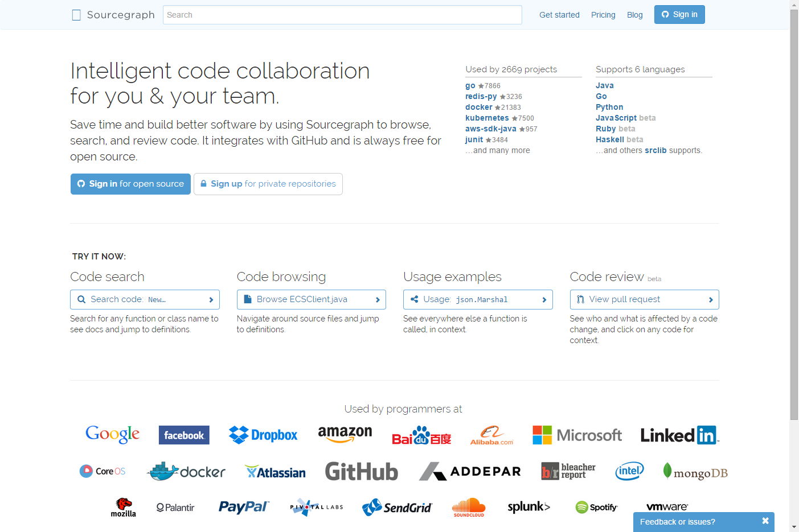Click the SoundCloud logo
This screenshot has width=799, height=532.
click(x=469, y=507)
